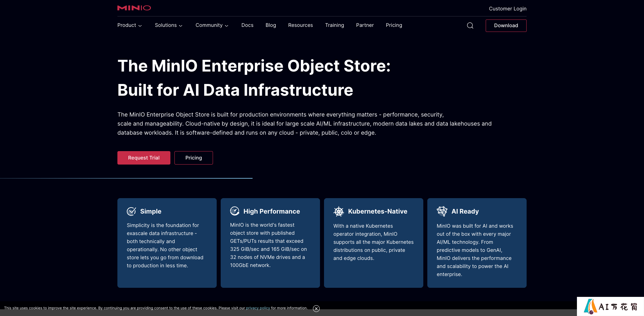Click the Simple card heading
644x316 pixels.
(151, 211)
